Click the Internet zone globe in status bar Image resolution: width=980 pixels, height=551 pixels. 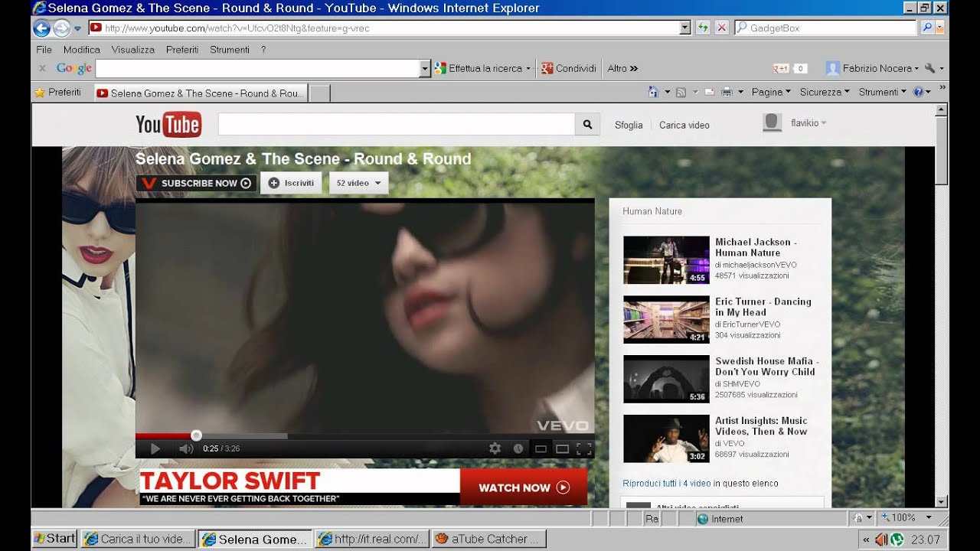point(703,518)
